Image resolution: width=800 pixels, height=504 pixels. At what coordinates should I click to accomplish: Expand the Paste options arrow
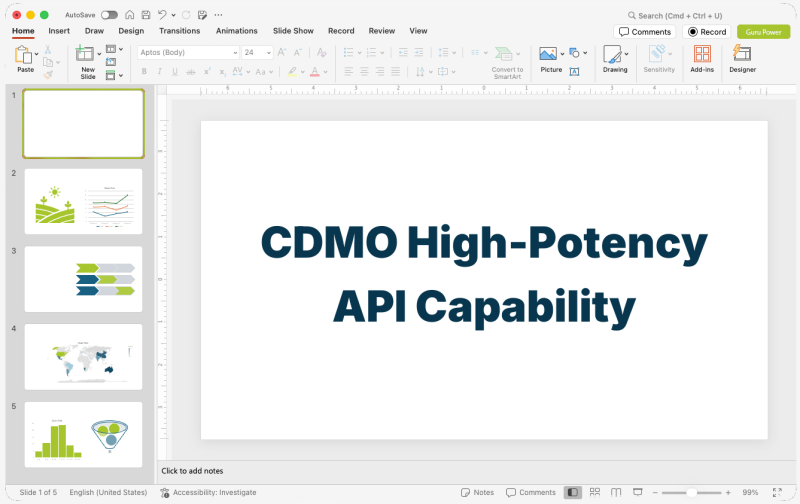click(36, 54)
